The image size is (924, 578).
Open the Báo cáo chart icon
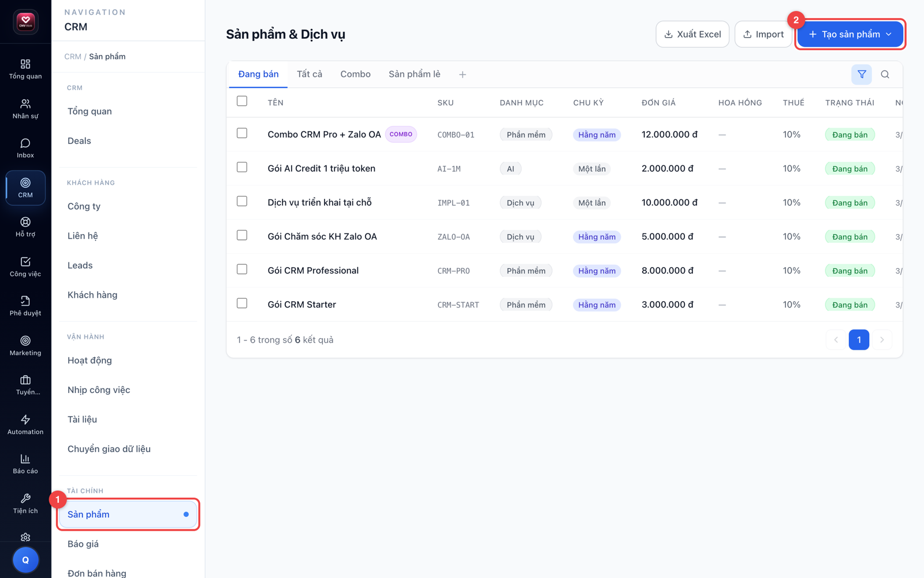click(25, 464)
